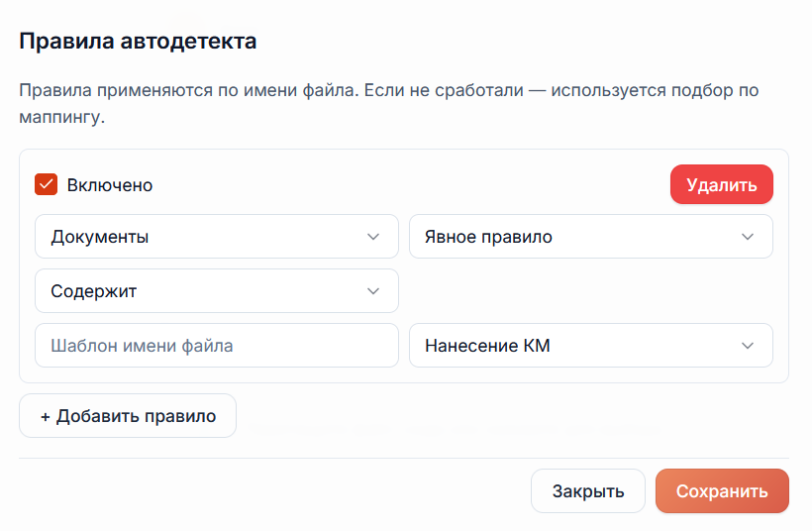Delete the rule with Удалить button
This screenshot has width=812, height=531.
click(721, 184)
